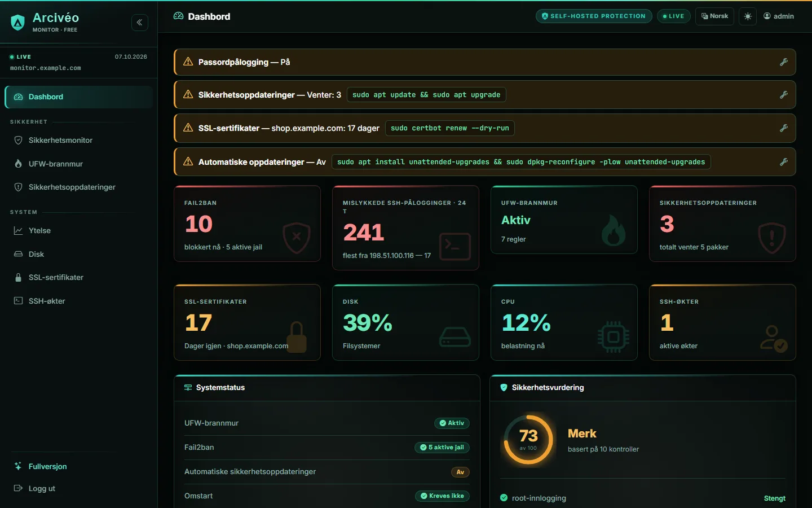Open the Fail2ban card showing 10 blocked
Screen dimensions: 812x508
[x=248, y=224]
